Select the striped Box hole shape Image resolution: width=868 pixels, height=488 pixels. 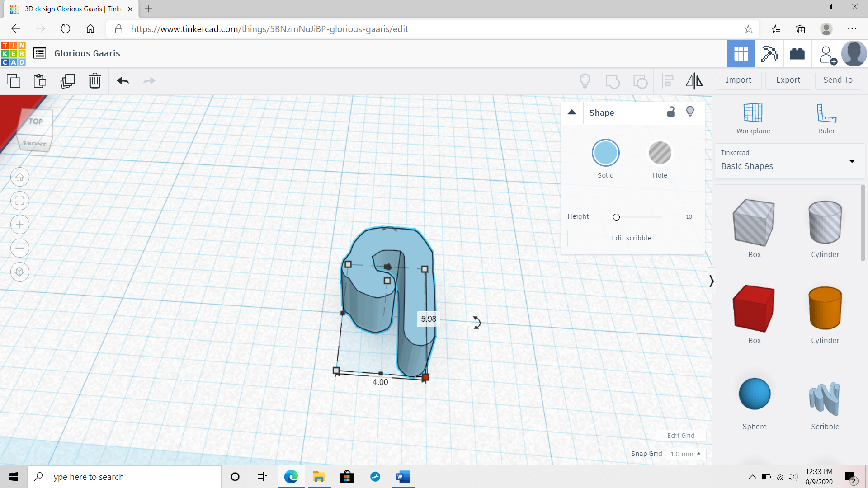[754, 223]
